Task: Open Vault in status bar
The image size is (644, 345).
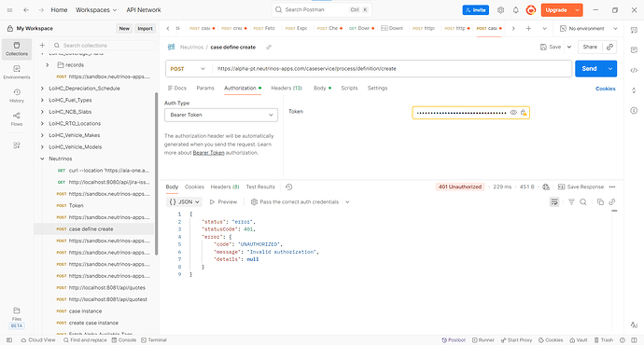Action: coord(579,340)
